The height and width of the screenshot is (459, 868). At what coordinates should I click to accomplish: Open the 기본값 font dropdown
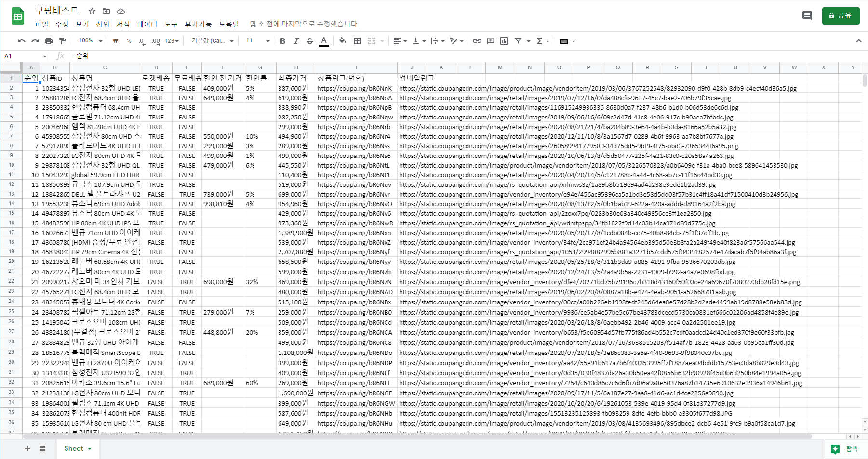click(x=213, y=41)
